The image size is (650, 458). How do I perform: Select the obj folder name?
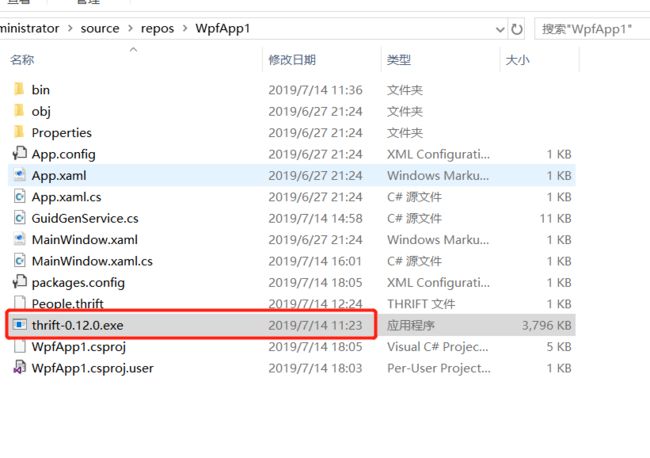41,111
